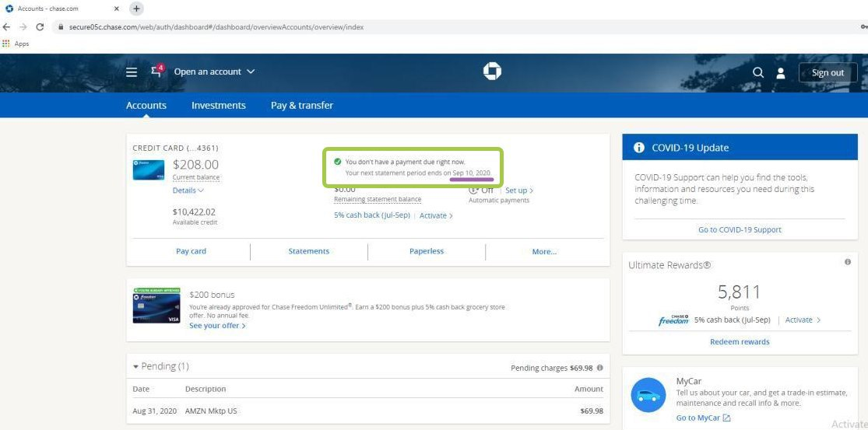Click the site lock security icon

point(61,26)
